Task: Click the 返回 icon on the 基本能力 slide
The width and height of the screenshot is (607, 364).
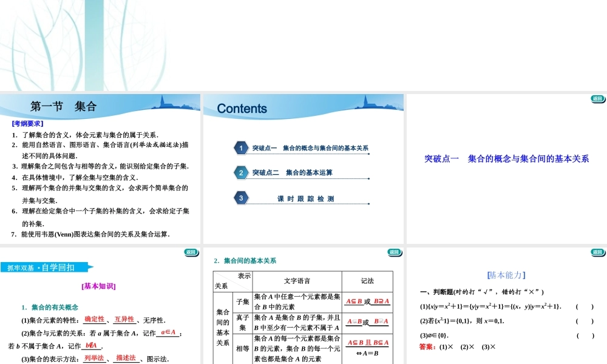Action: tap(597, 252)
